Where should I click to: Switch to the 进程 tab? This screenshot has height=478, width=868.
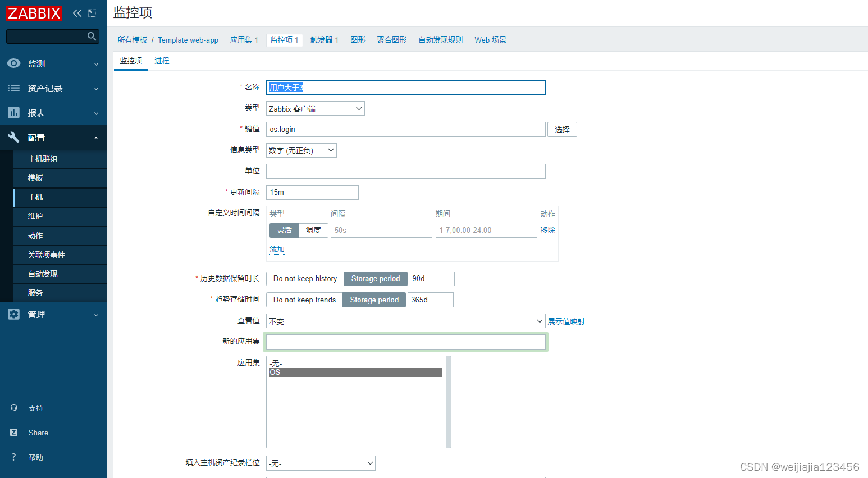point(162,61)
